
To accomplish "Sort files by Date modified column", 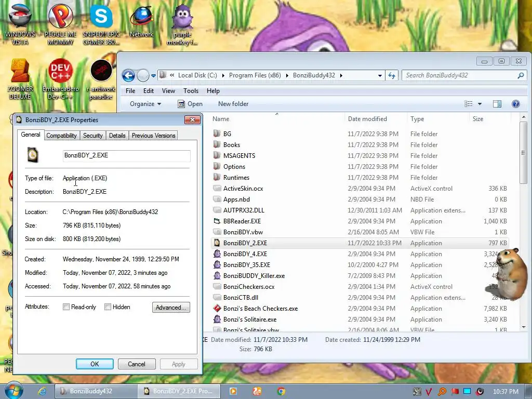I will click(376, 119).
